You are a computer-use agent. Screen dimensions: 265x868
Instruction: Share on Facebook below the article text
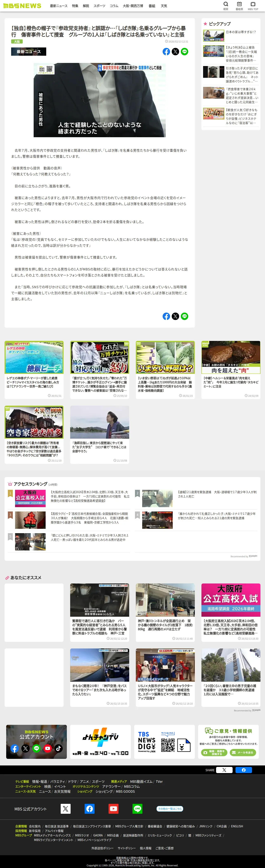click(x=166, y=316)
